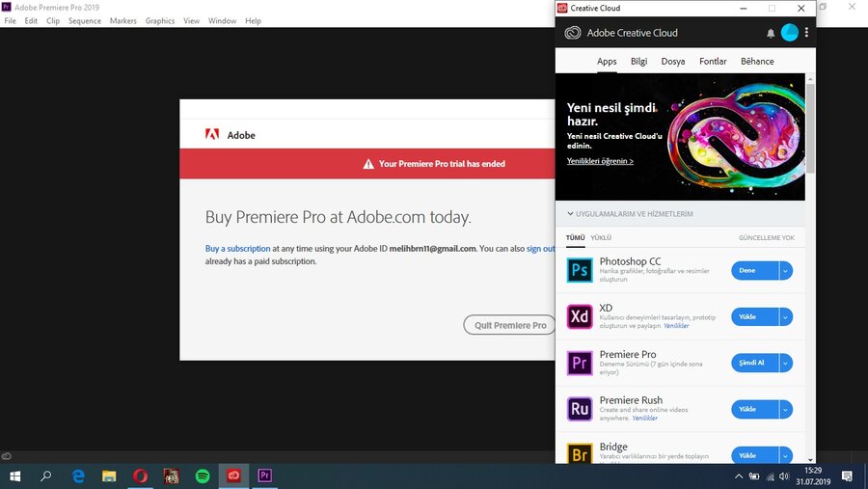Screen dimensions: 868x489
Task: Open the Help menu
Action: (253, 21)
